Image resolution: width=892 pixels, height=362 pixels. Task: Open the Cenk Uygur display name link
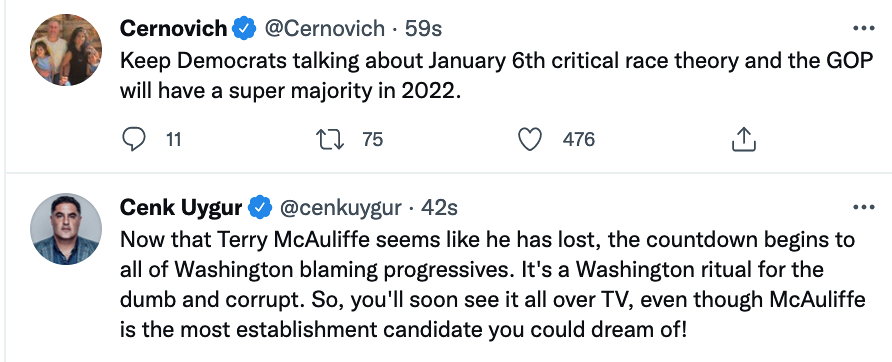point(181,208)
